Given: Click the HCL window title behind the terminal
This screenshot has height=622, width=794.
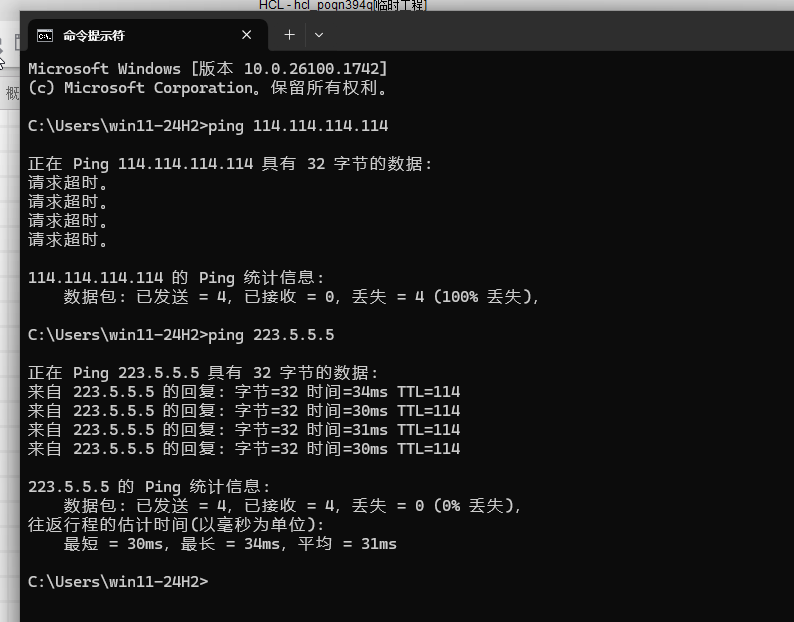Looking at the screenshot, I should click(342, 6).
